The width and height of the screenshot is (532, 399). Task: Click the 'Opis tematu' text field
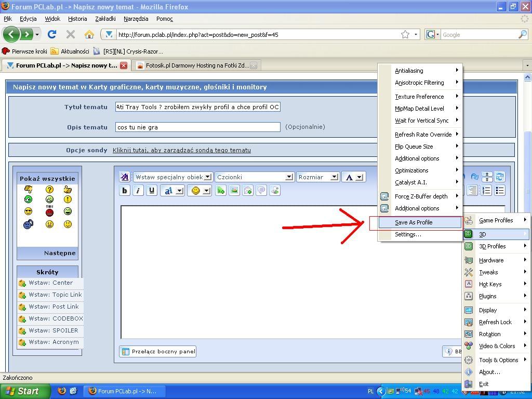pos(197,127)
